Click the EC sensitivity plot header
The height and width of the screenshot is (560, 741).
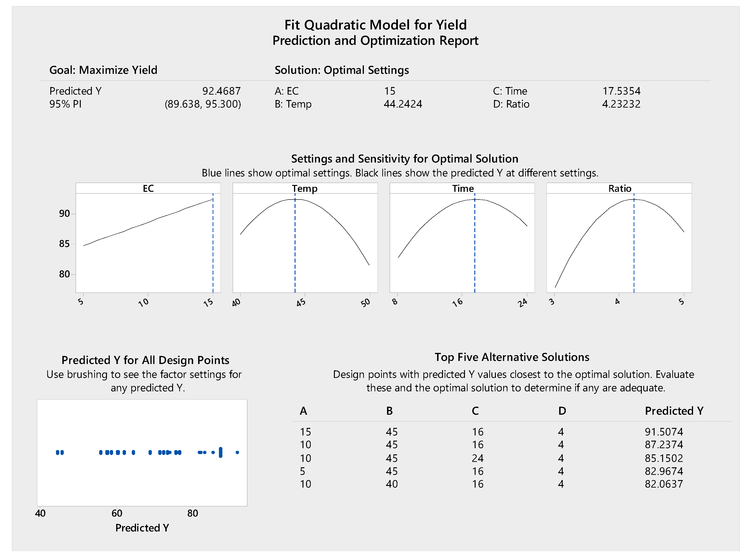tap(148, 188)
